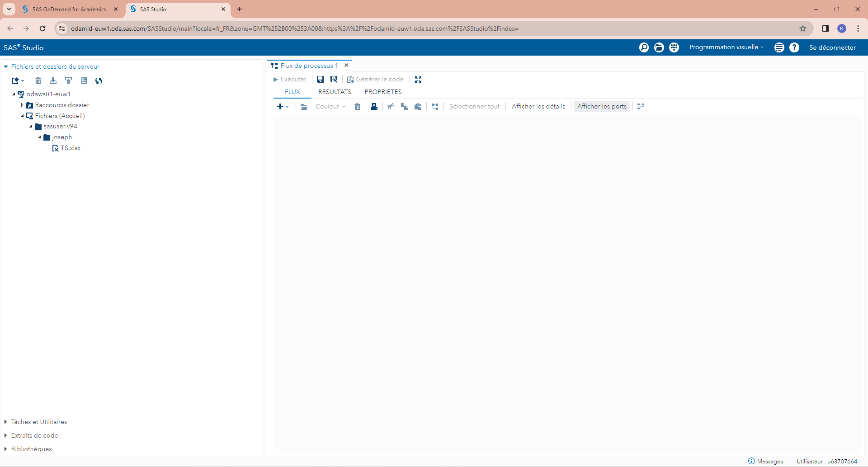Select the joseph folder label
This screenshot has width=868, height=467.
[62, 137]
